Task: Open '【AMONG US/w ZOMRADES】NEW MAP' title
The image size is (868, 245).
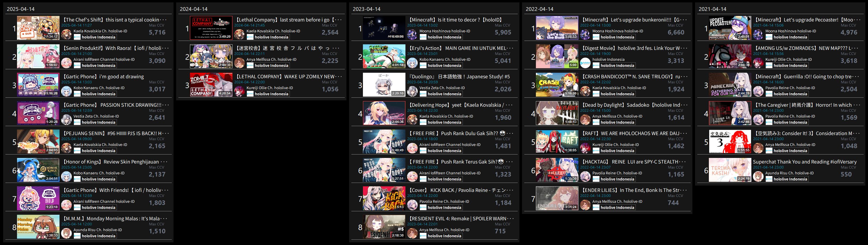Action: coord(806,48)
